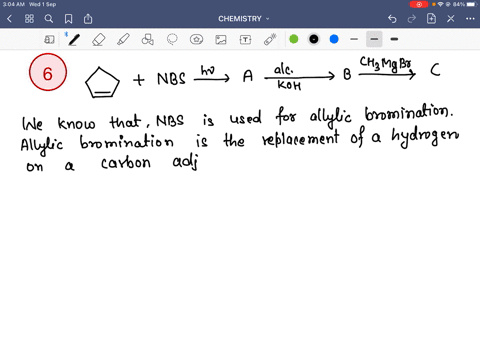
Task: Select the Lasso selection tool
Action: tap(172, 39)
